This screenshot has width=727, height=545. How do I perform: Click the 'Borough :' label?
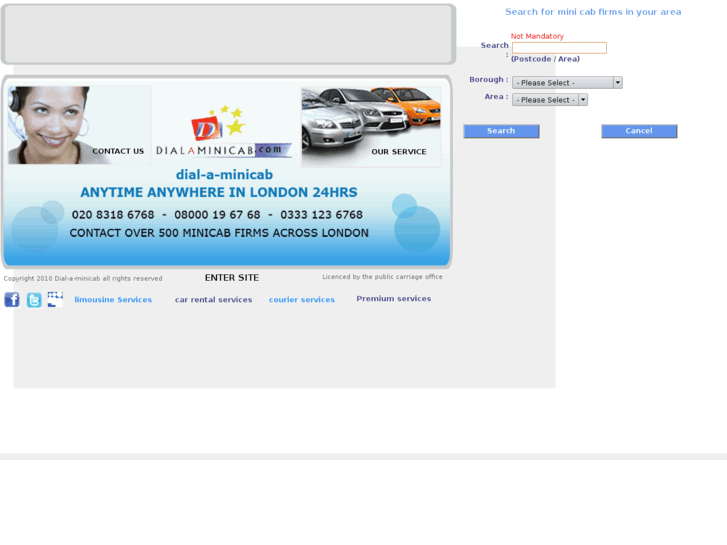489,80
